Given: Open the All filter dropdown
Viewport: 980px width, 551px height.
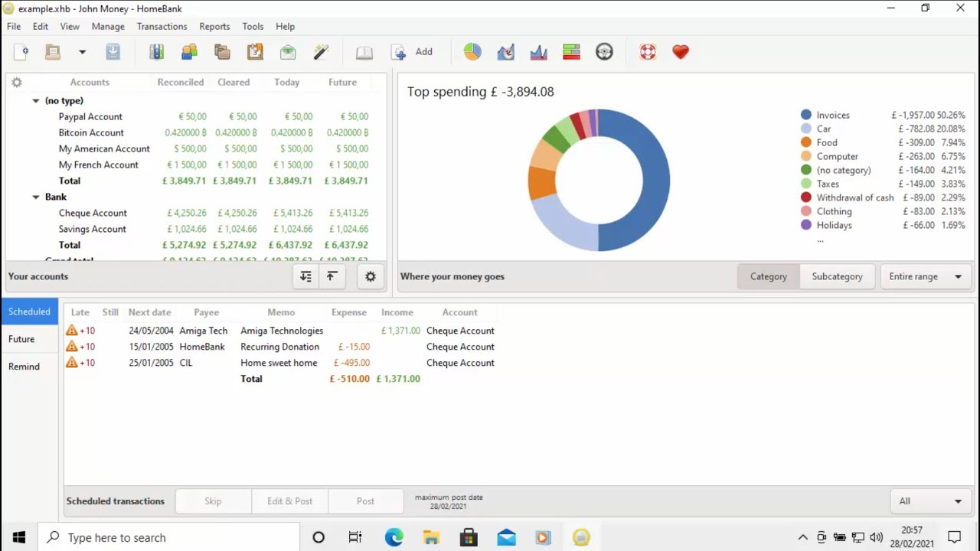Looking at the screenshot, I should [930, 501].
